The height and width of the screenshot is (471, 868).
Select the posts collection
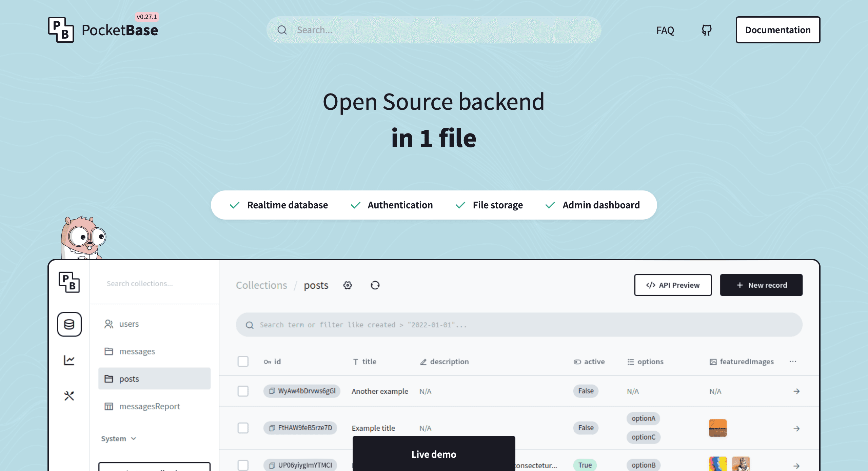coord(154,378)
